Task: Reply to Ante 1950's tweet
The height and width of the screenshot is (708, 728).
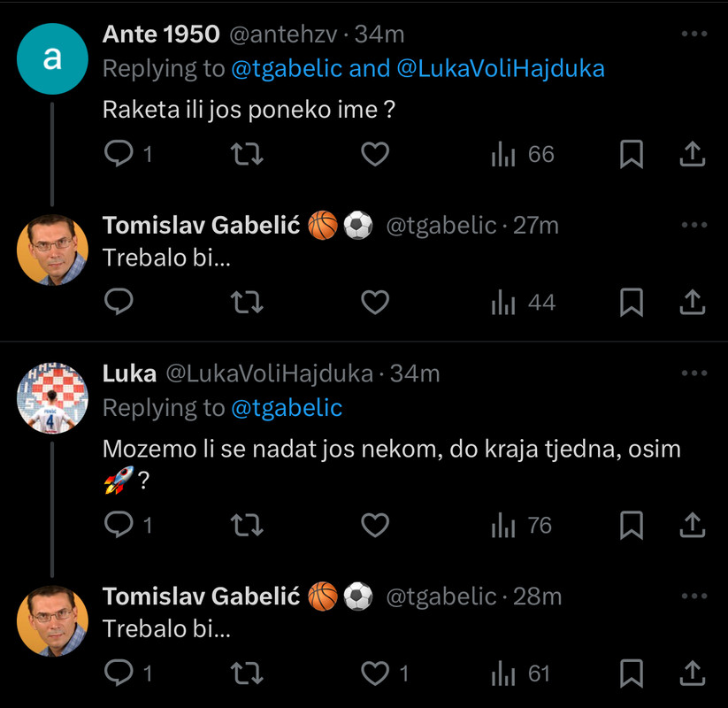Action: 119,155
